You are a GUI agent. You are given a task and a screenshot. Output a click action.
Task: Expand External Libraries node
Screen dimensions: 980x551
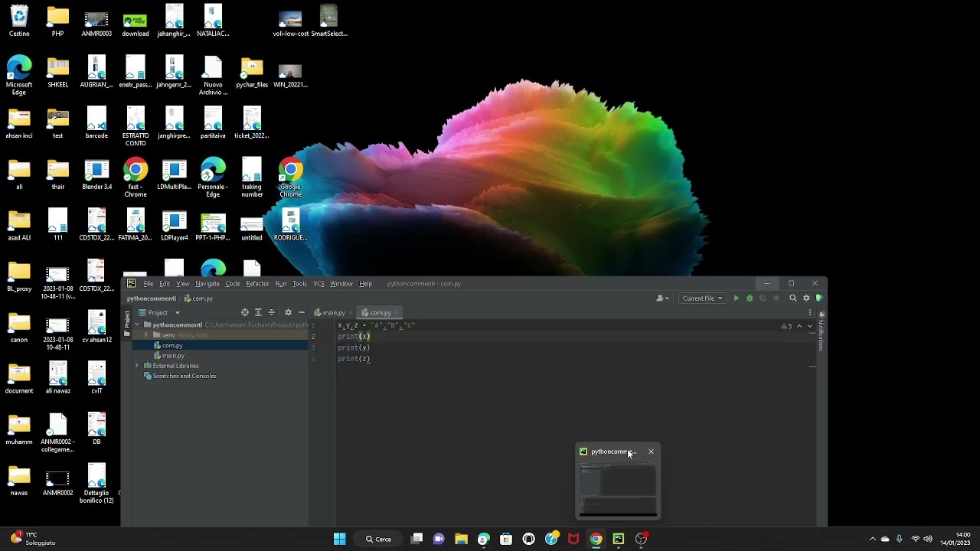pos(137,366)
